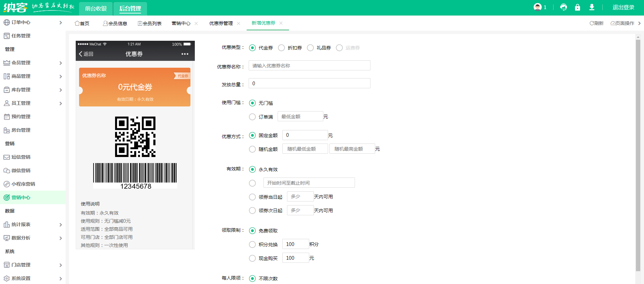Open the 会员列表 tab
This screenshot has width=644, height=284.
(x=150, y=23)
